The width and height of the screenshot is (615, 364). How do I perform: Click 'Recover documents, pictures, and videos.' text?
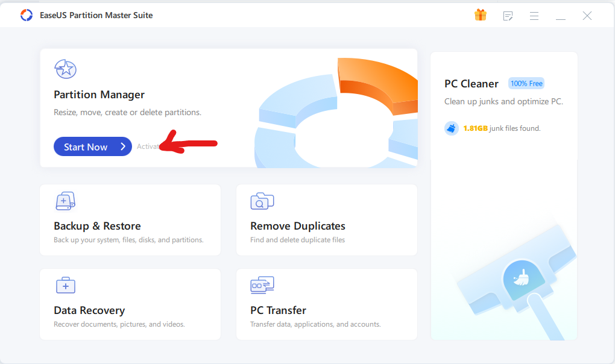click(119, 324)
